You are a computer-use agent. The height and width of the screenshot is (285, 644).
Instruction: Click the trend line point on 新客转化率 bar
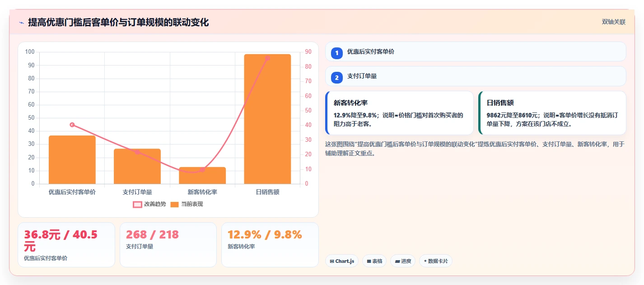202,170
